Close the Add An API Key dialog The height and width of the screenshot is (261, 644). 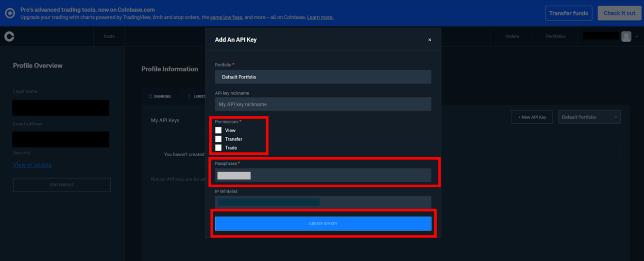pyautogui.click(x=429, y=40)
